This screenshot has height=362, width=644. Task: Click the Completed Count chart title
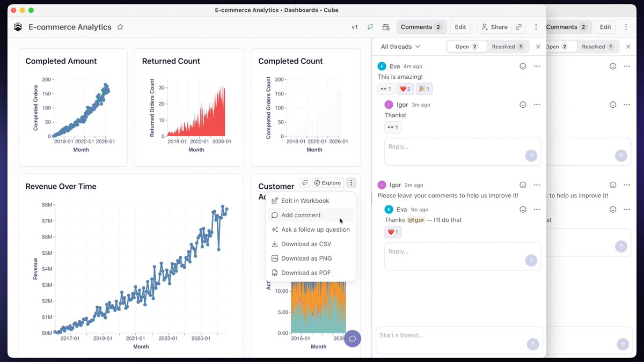click(x=290, y=61)
